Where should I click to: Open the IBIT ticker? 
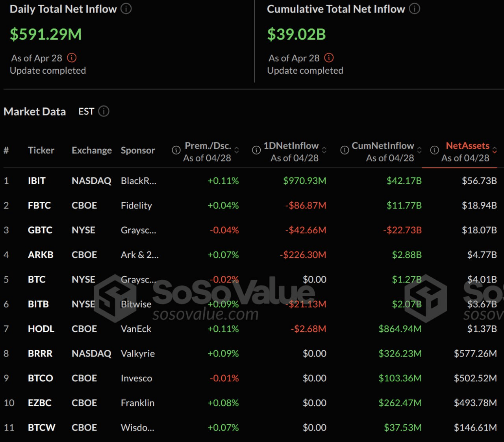[x=37, y=181]
